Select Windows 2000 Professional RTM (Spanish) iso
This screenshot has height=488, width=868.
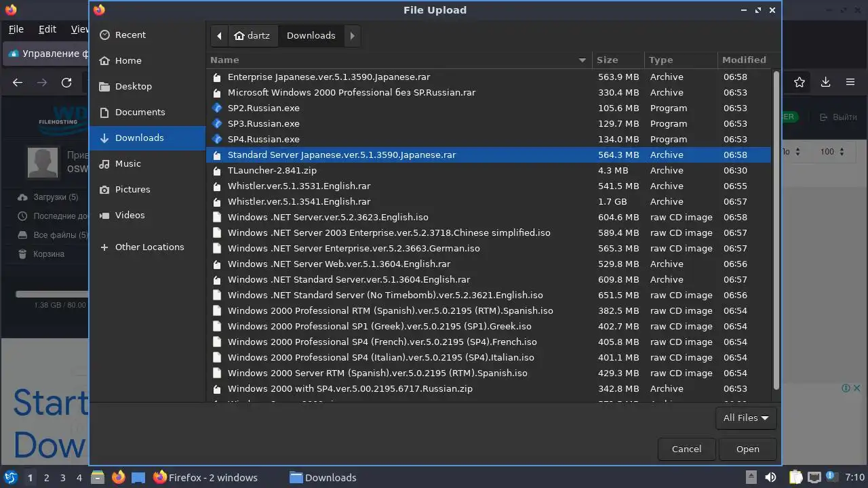click(x=488, y=310)
